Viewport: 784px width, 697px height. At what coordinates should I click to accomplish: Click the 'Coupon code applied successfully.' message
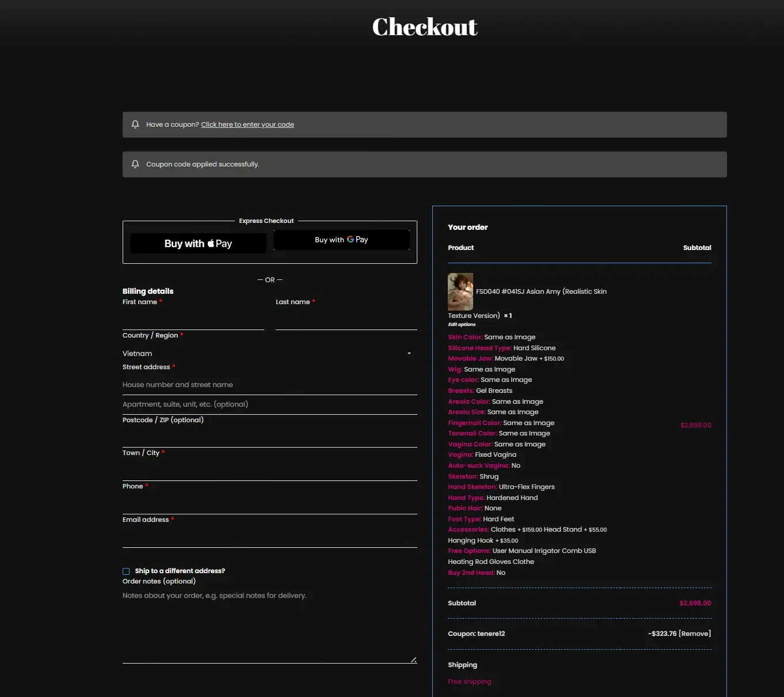pyautogui.click(x=203, y=164)
